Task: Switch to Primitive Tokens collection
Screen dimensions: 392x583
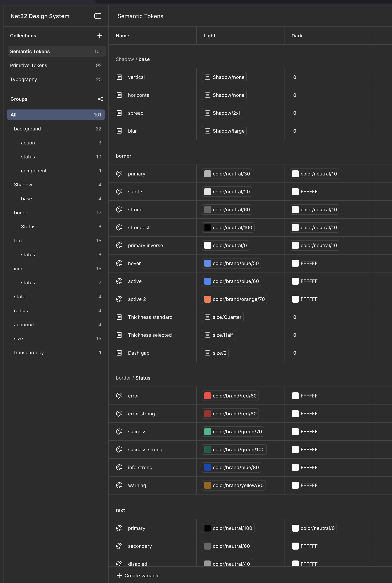Action: 57,65
